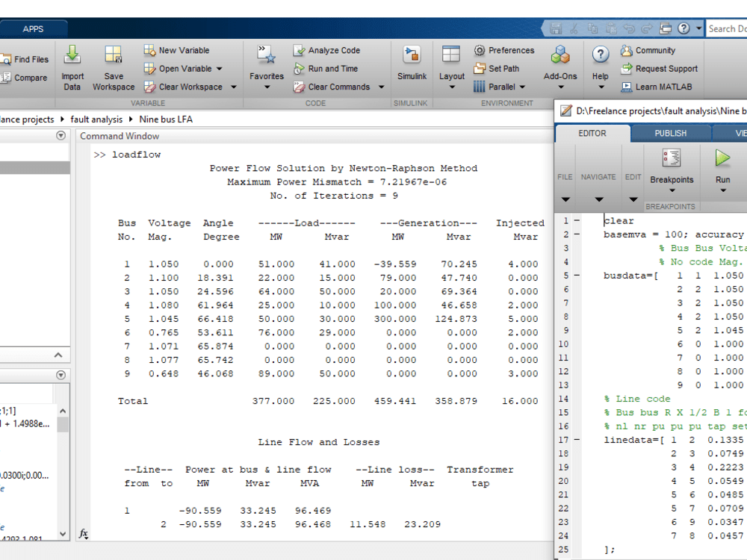747x560 pixels.
Task: Click the 'loadflow' command text
Action: tap(136, 155)
